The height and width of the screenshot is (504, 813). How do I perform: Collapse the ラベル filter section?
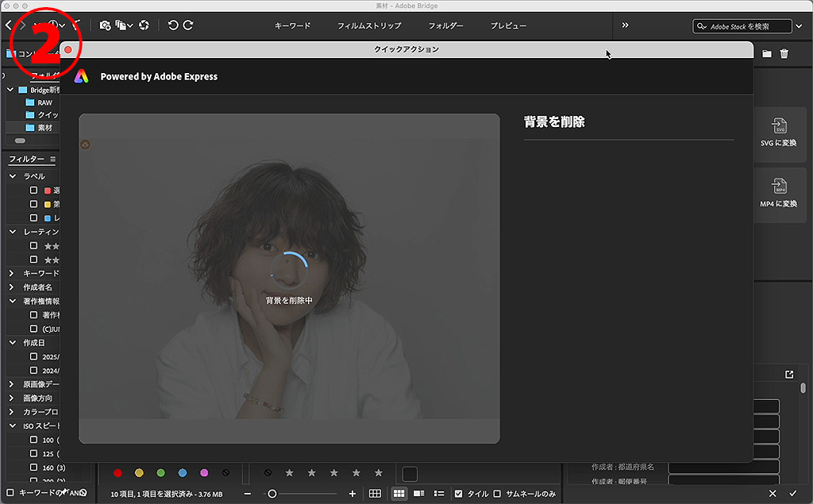(13, 176)
